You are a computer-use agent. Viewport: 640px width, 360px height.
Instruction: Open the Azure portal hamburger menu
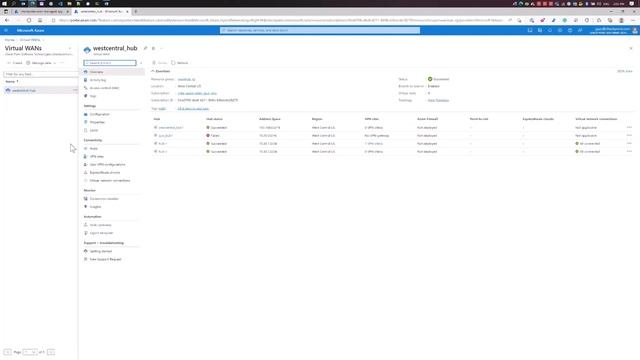(6, 30)
